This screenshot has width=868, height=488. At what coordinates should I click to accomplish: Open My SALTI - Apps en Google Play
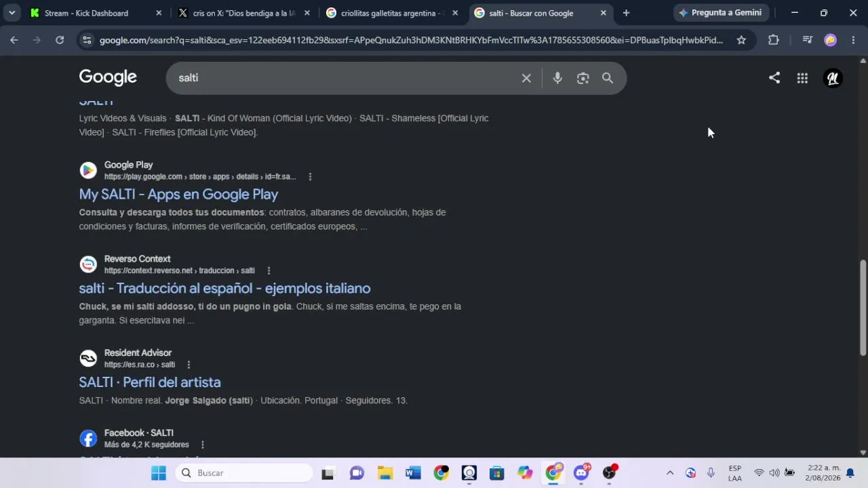point(178,194)
